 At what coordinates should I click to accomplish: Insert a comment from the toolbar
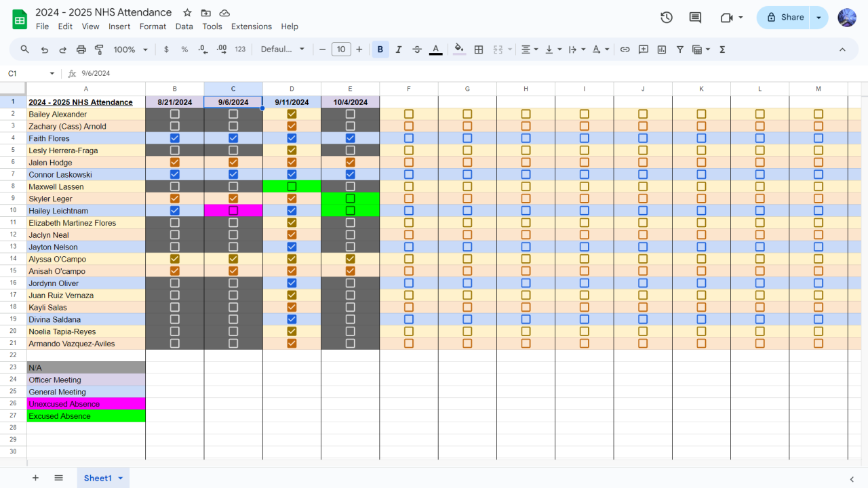click(x=644, y=49)
